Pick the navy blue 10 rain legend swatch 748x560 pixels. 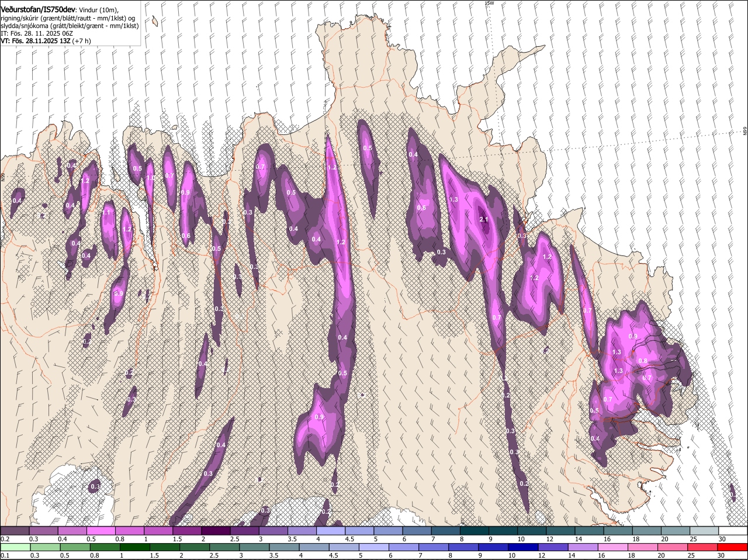[522, 547]
